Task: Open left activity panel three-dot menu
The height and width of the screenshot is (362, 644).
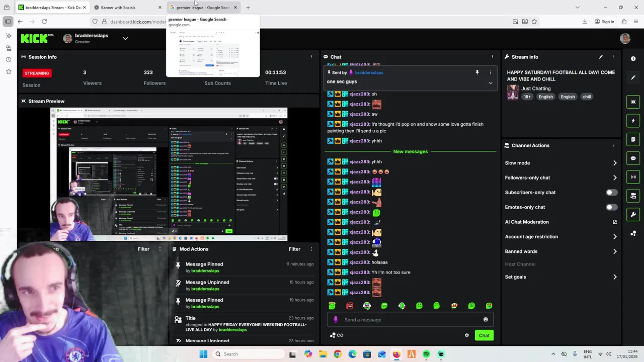Action: (x=160, y=249)
